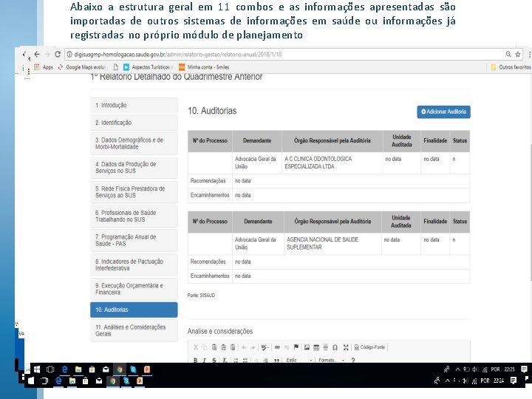The height and width of the screenshot is (399, 532).
Task: Click the Increase Indent icon in editor
Action: point(266,361)
